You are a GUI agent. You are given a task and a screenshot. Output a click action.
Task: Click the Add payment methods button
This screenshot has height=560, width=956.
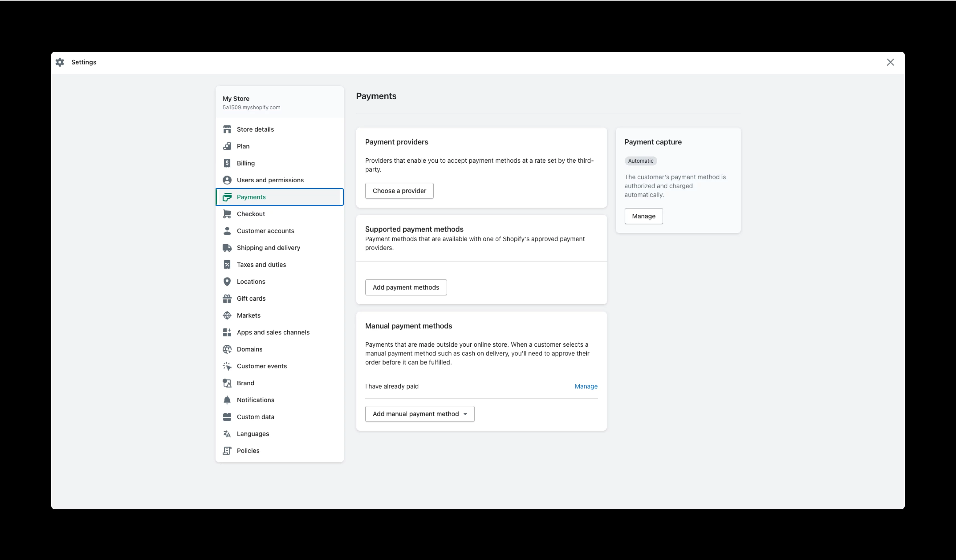(x=405, y=287)
